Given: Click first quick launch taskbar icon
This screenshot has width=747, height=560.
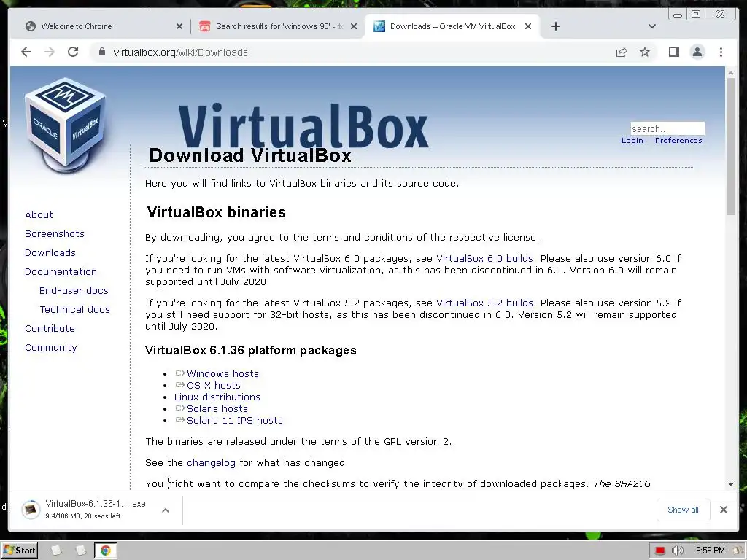Looking at the screenshot, I should click(56, 551).
